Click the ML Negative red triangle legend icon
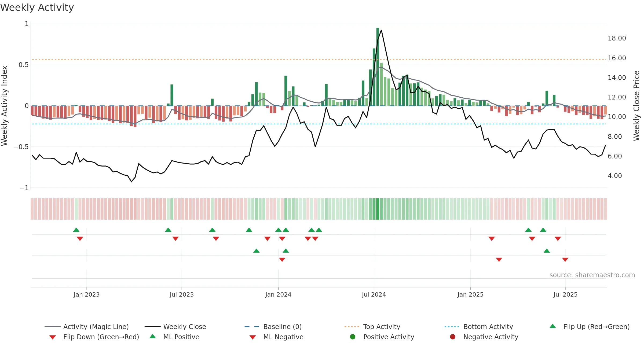This screenshot has width=644, height=362. click(253, 337)
